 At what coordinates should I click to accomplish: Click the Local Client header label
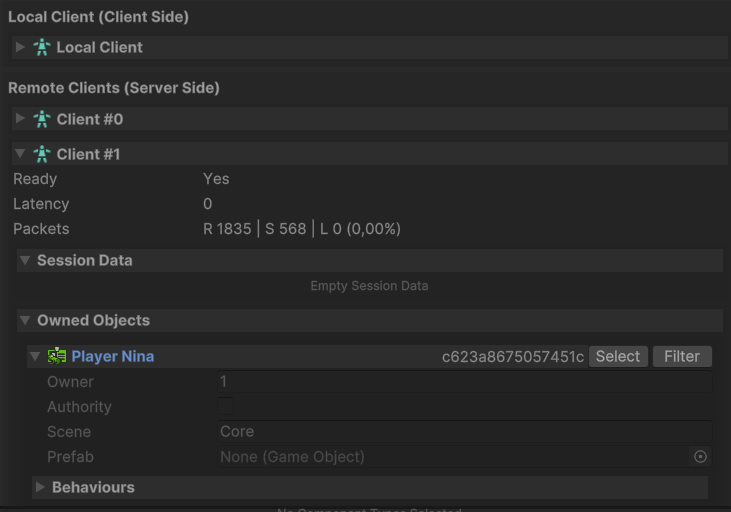coord(100,47)
